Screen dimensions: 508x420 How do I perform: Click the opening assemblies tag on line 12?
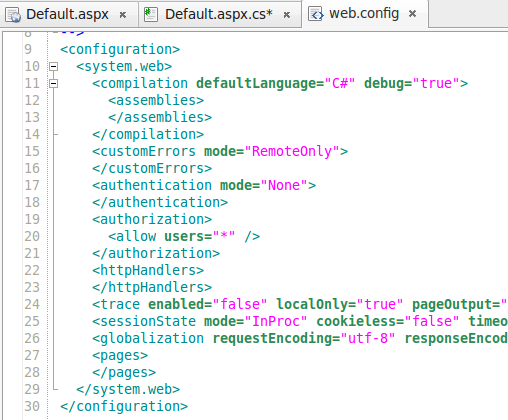[156, 100]
